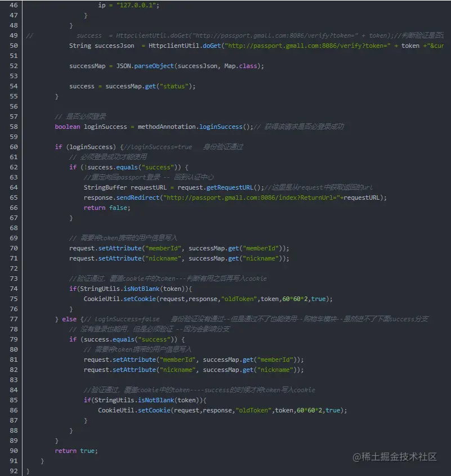Click StringUtils.isNotBlank(token) on line 85
The height and width of the screenshot is (476, 451).
147,400
